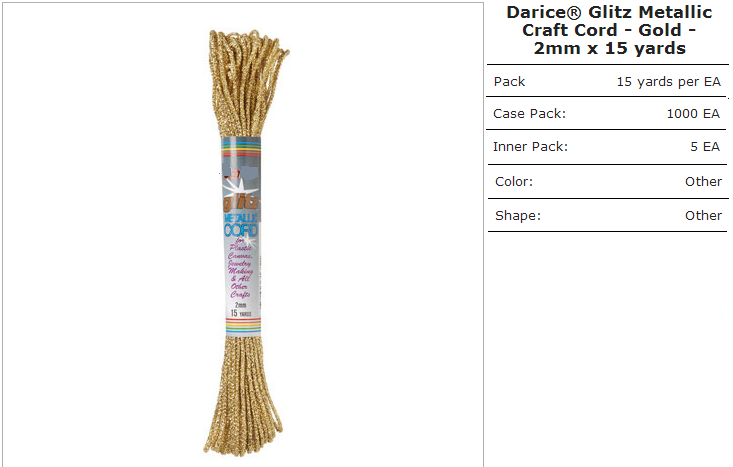Click the 1000 EA value
733x467 pixels.
[x=693, y=114]
